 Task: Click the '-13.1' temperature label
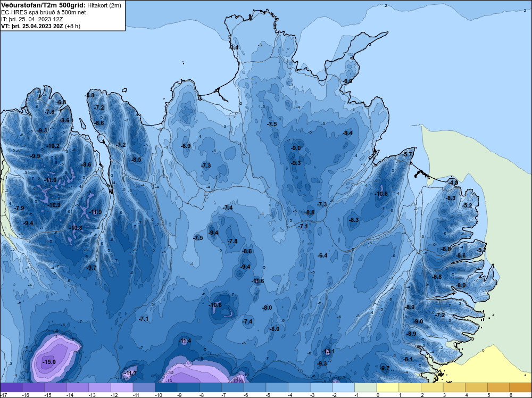point(328,351)
